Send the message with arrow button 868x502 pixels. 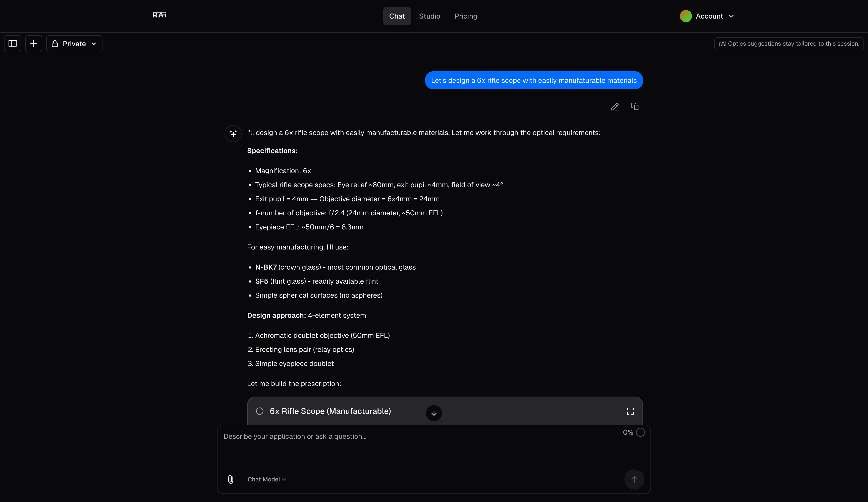[634, 479]
